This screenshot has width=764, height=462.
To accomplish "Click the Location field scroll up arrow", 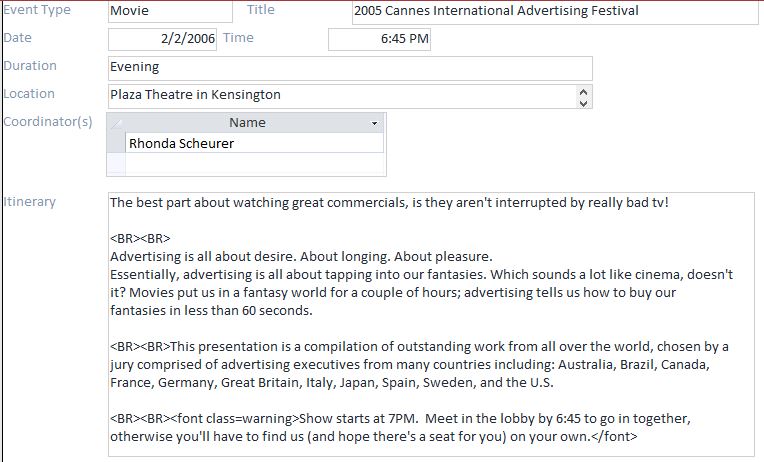I will tap(584, 90).
